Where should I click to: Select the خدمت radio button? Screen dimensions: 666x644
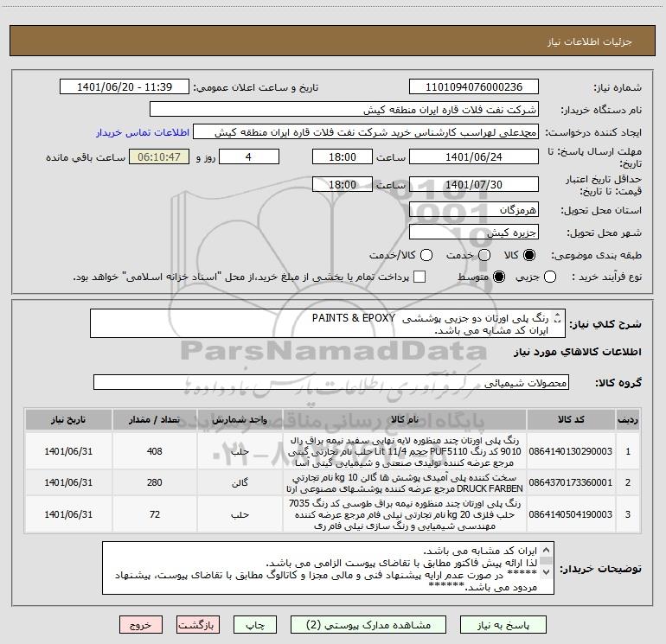coord(484,256)
